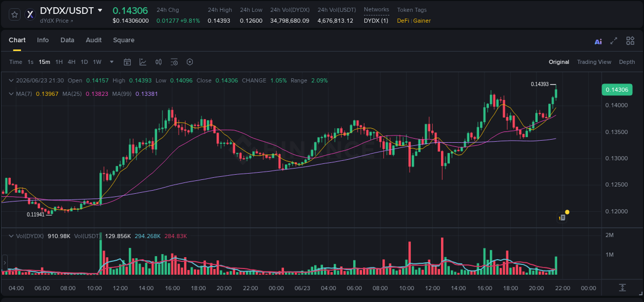Open the DeFi token tag

pos(403,21)
